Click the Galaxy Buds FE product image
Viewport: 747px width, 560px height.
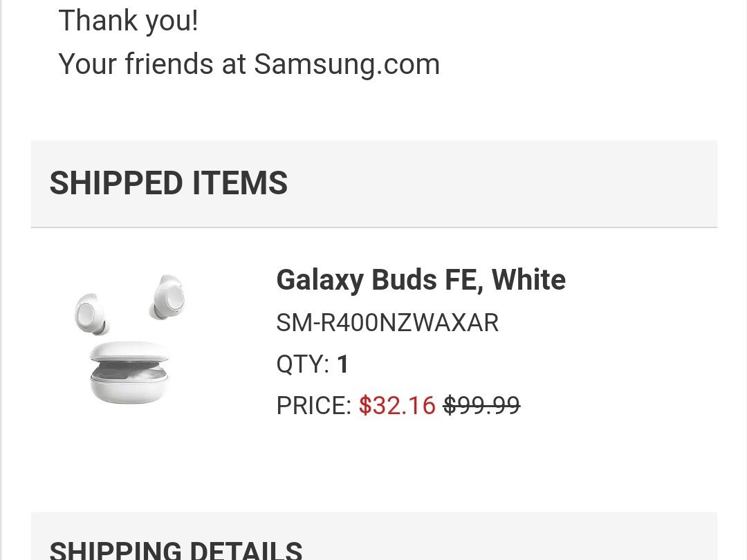pos(129,340)
